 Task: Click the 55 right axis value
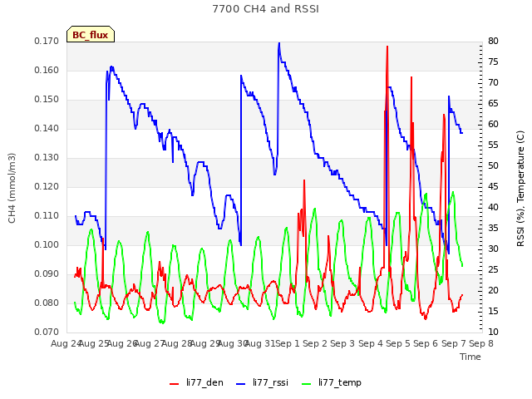click(x=493, y=145)
